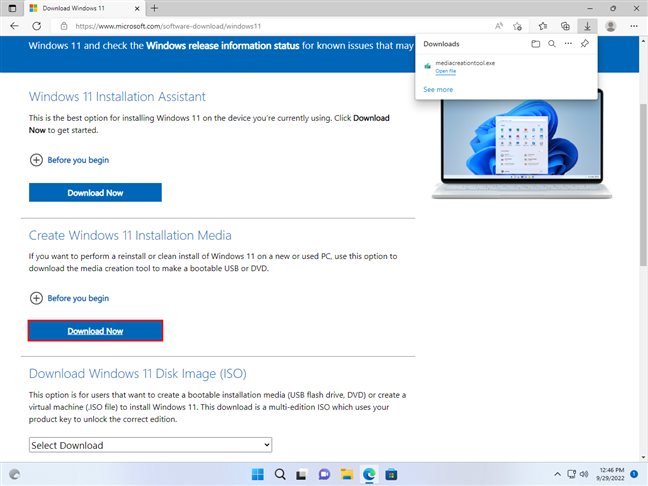Open the clock and date in the taskbar
This screenshot has height=486, width=648.
[x=610, y=474]
